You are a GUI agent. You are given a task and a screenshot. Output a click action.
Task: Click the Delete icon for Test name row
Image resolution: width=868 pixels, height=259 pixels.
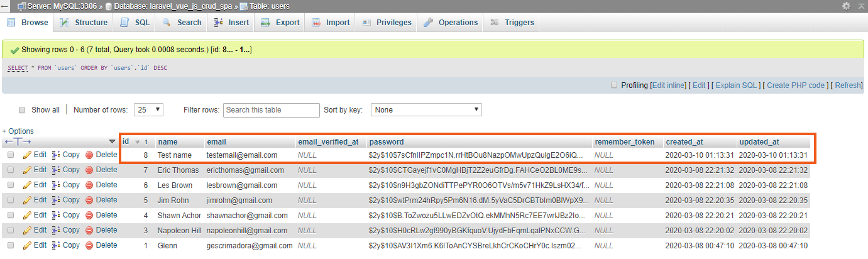pyautogui.click(x=89, y=155)
